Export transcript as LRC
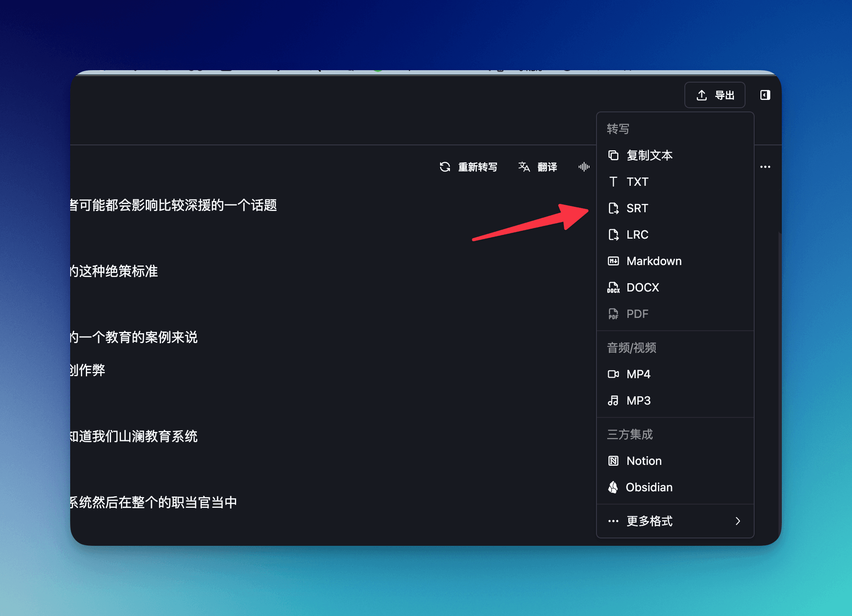 click(675, 235)
